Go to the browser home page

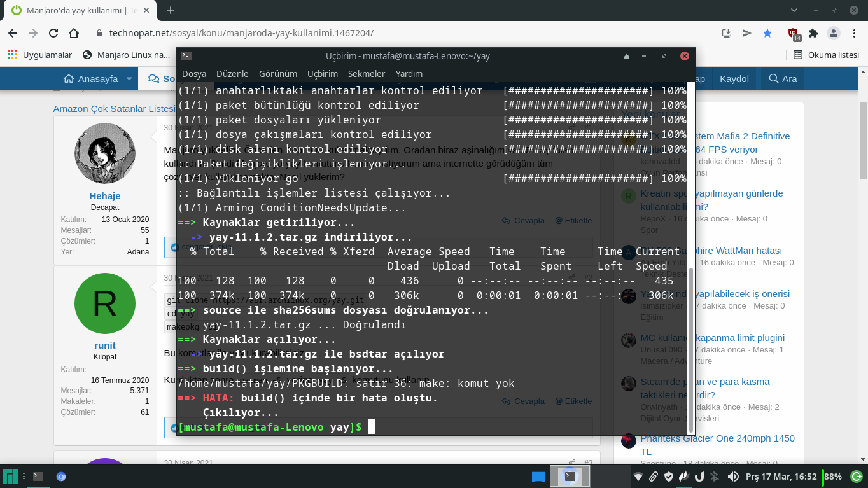pyautogui.click(x=74, y=33)
